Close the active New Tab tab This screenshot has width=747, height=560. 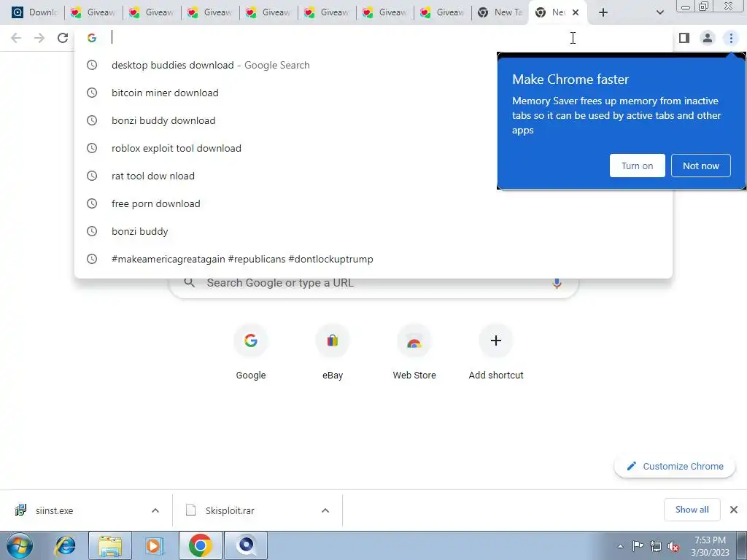tap(576, 12)
